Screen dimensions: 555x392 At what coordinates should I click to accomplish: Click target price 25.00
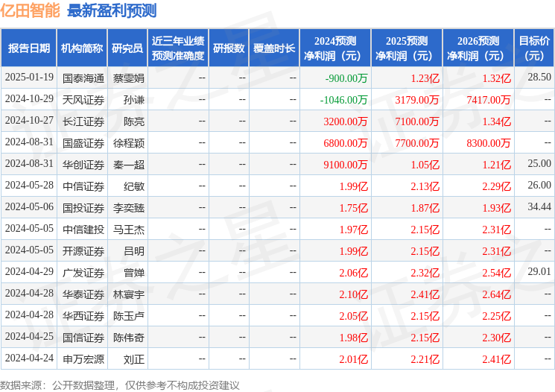click(x=539, y=164)
